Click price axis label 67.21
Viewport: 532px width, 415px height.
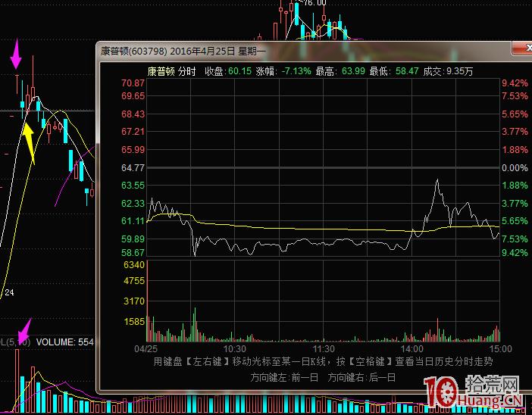click(133, 132)
